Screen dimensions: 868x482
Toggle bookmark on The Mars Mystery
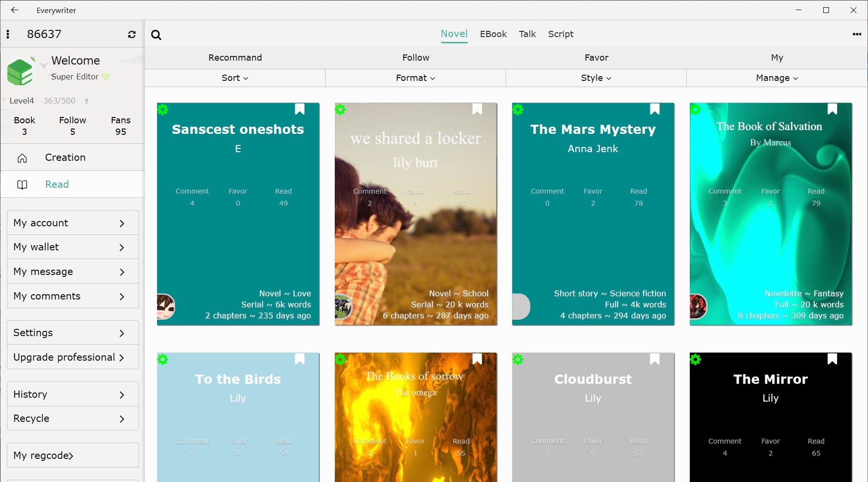click(x=655, y=109)
